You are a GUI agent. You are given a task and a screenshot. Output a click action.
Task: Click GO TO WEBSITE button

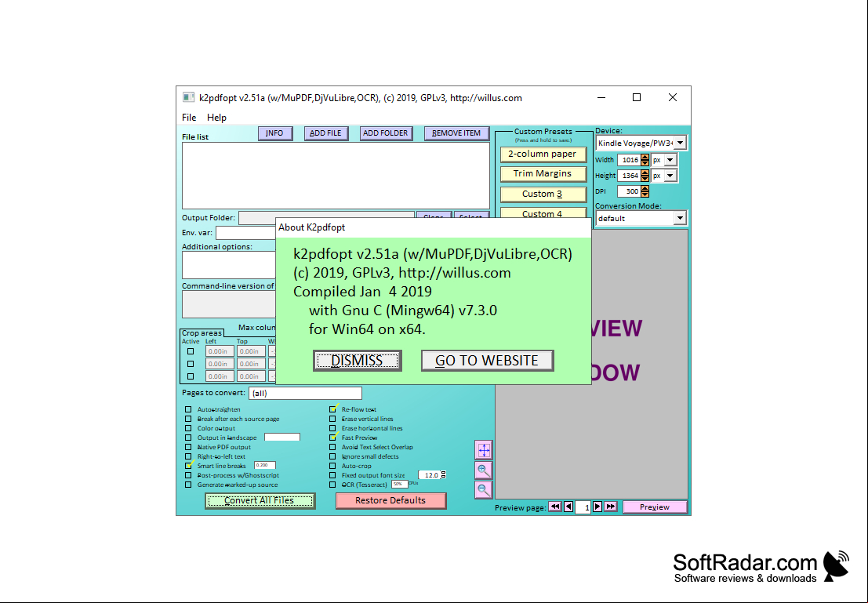coord(487,361)
